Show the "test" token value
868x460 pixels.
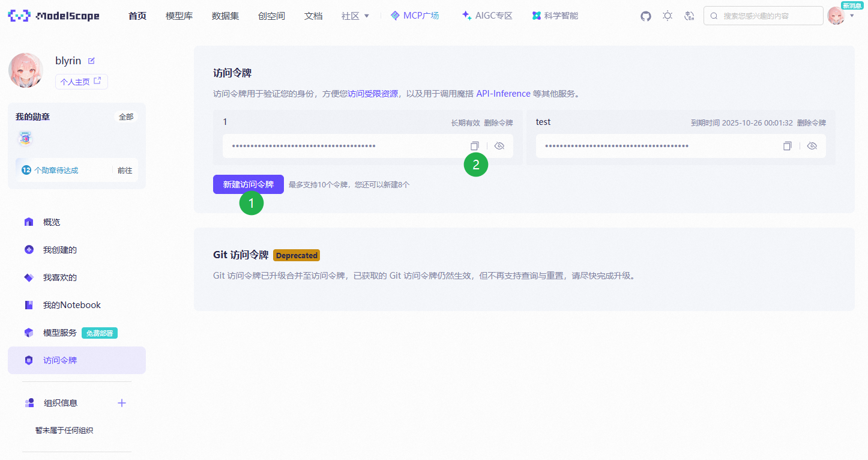[x=812, y=145]
